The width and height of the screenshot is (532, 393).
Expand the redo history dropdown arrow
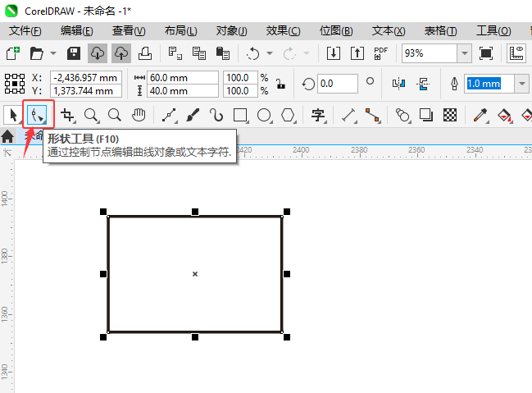(x=307, y=53)
